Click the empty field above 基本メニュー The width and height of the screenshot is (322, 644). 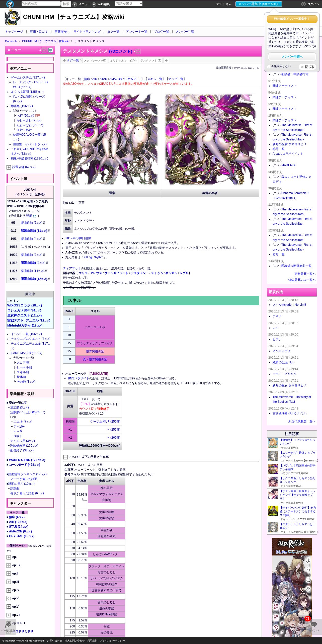pos(30,59)
